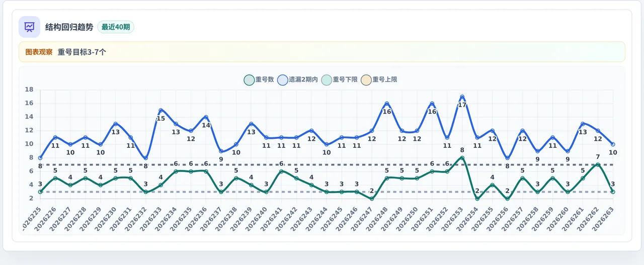Click the green data point valued 2 at 2026256
The height and width of the screenshot is (265, 644).
point(507,199)
